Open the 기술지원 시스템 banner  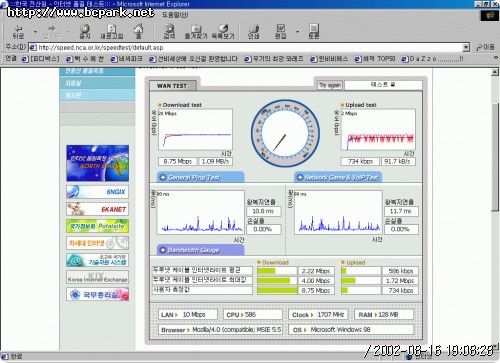coord(97,260)
